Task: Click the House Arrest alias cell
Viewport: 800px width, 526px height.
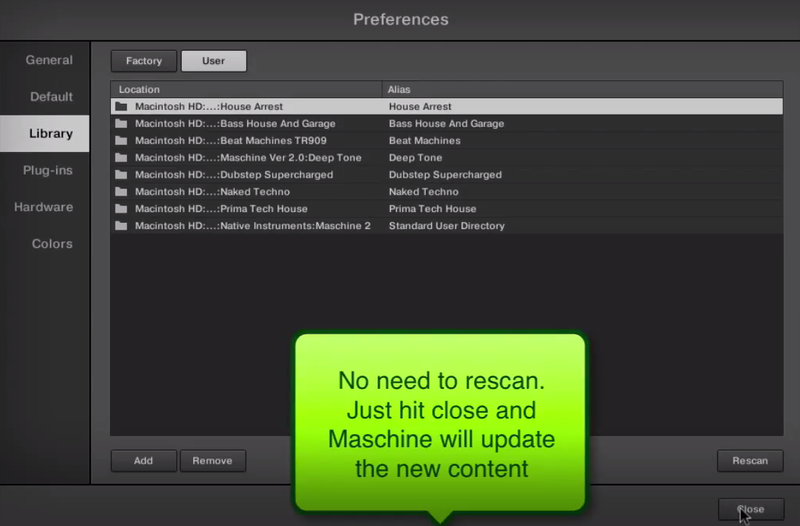Action: [x=420, y=107]
